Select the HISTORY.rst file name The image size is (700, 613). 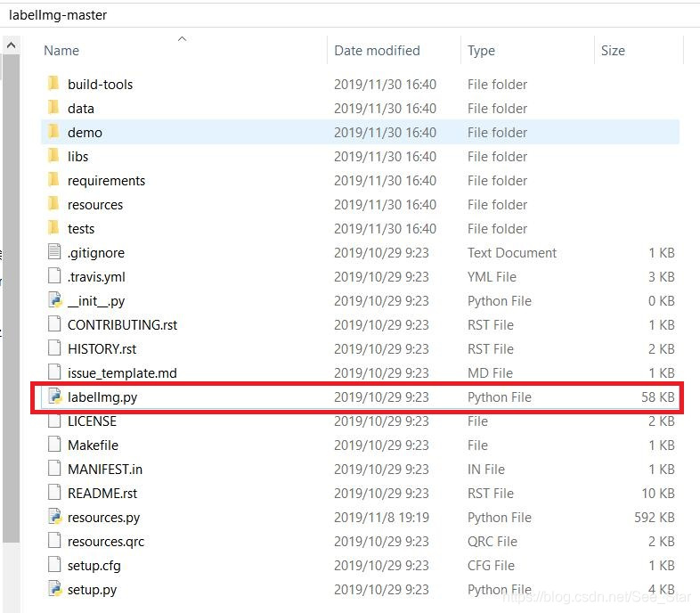pyautogui.click(x=102, y=349)
